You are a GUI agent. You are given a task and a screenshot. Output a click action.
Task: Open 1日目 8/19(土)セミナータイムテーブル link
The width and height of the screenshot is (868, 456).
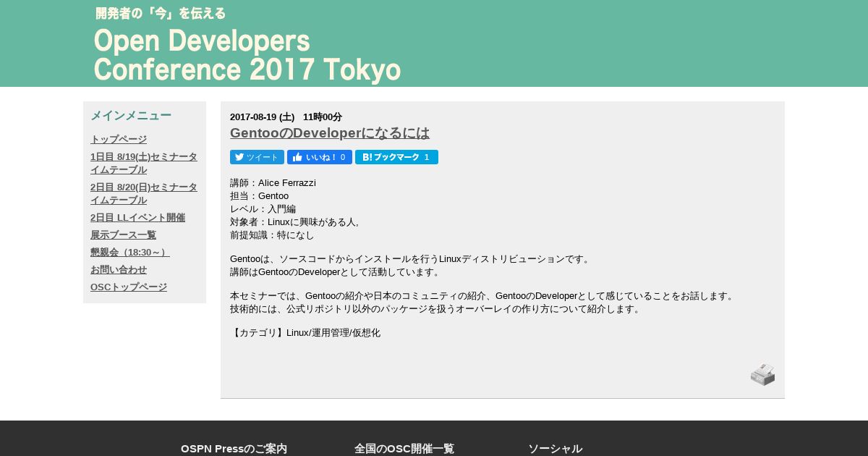[x=144, y=163]
